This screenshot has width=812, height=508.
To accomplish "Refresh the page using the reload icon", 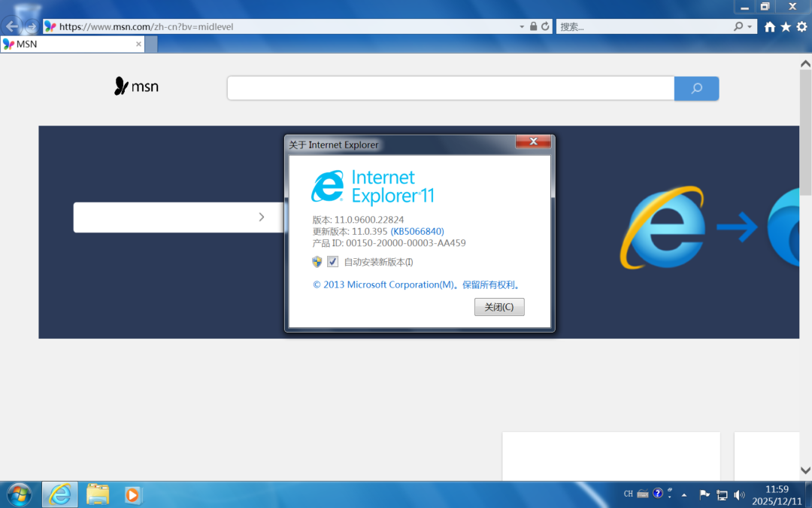I will (545, 26).
